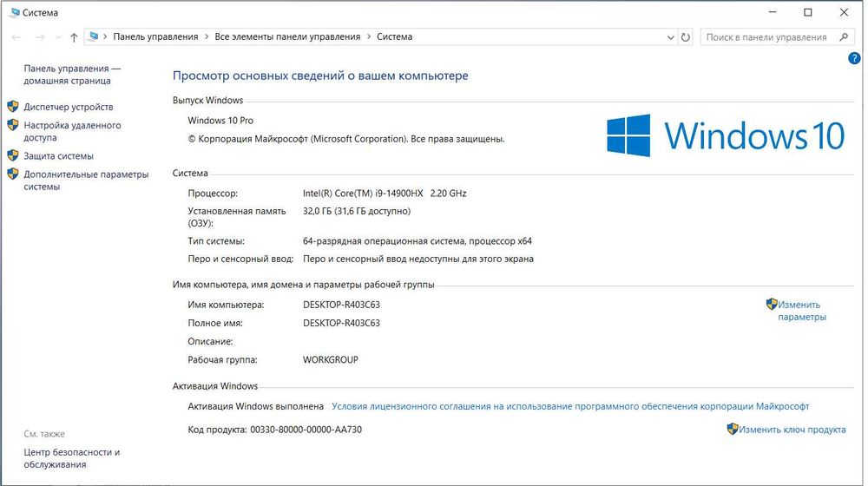
Task: Click the forward navigation arrow
Action: pos(40,37)
